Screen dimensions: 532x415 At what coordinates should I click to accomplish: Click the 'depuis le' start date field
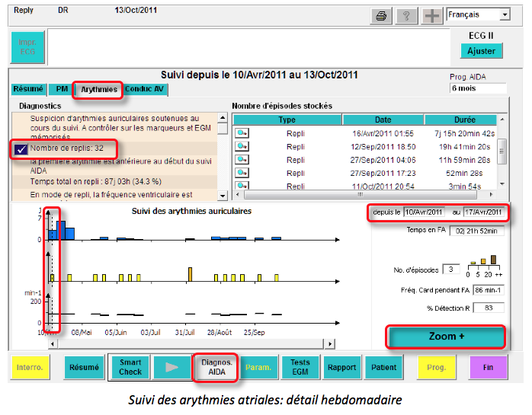coord(423,212)
